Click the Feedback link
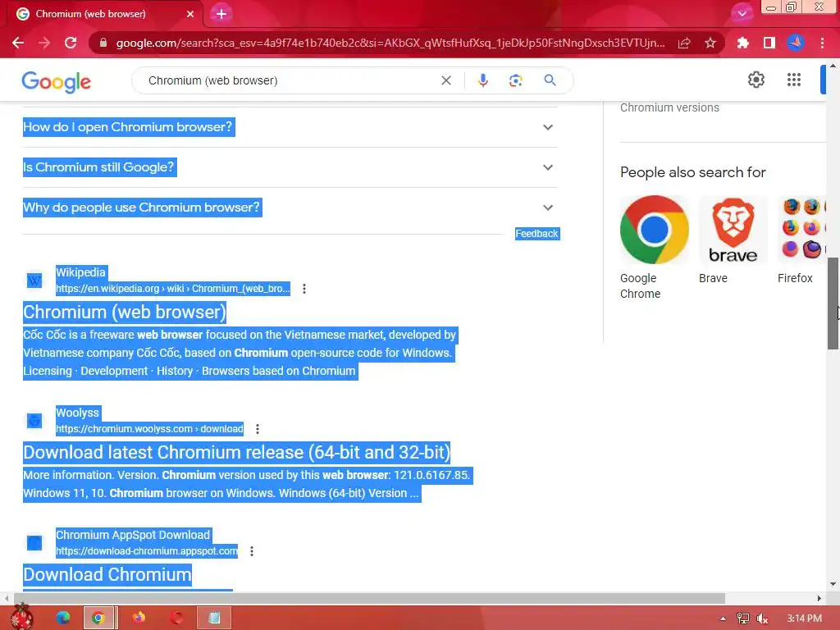Viewport: 840px width, 630px height. (x=536, y=234)
